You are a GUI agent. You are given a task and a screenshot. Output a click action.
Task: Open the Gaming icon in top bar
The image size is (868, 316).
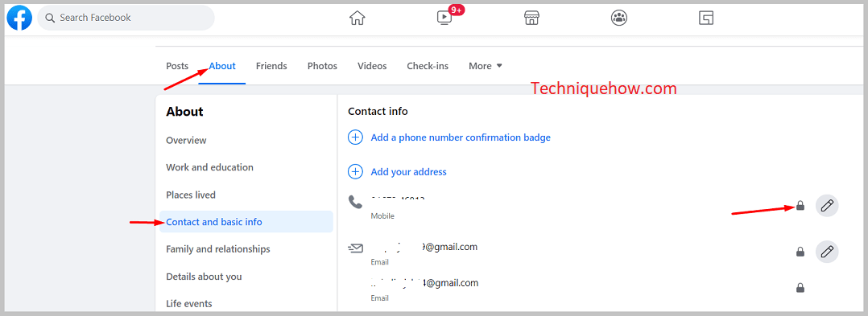[706, 18]
